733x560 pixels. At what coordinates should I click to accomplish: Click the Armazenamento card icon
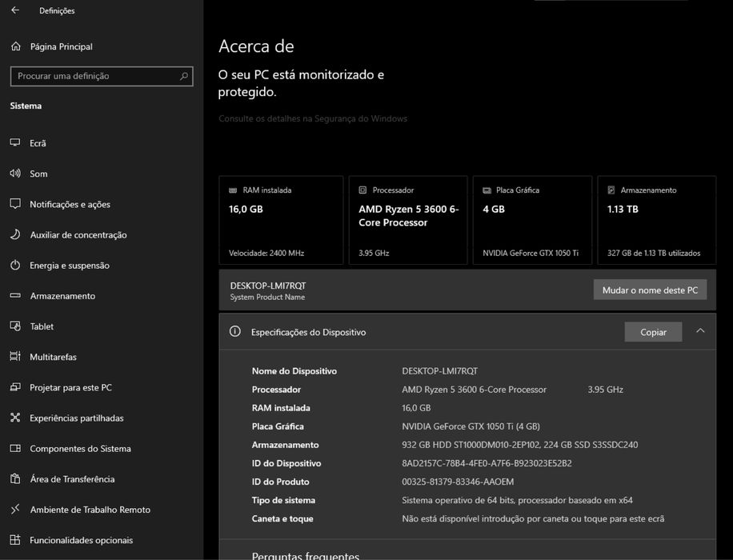click(x=611, y=190)
